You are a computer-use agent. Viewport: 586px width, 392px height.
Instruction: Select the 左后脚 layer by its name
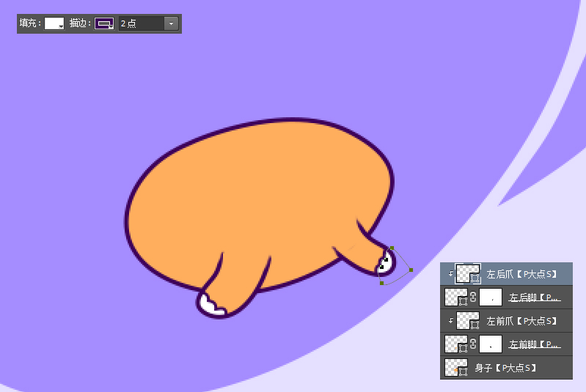click(x=535, y=297)
